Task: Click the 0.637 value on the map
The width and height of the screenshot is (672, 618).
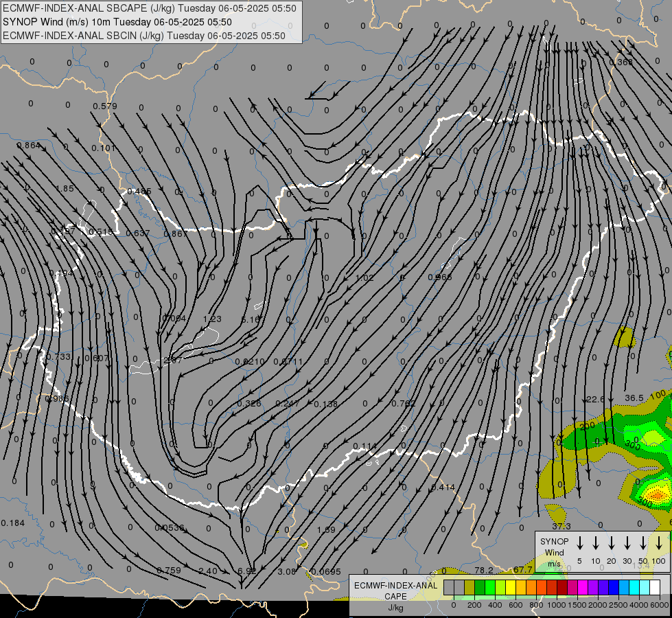Action: tap(137, 233)
